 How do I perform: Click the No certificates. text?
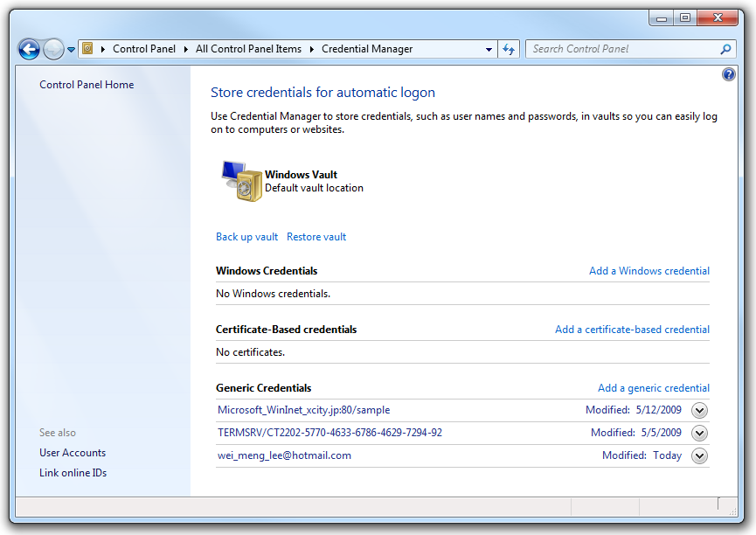click(250, 352)
